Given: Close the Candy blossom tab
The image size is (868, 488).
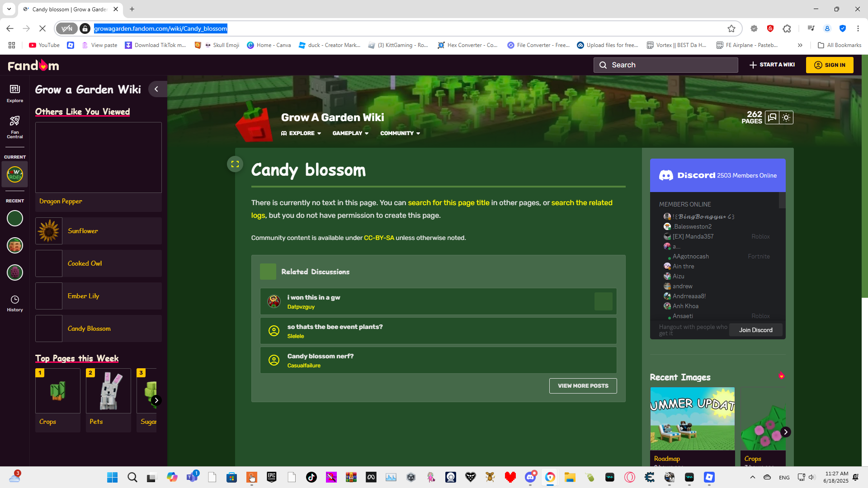Looking at the screenshot, I should tap(116, 9).
